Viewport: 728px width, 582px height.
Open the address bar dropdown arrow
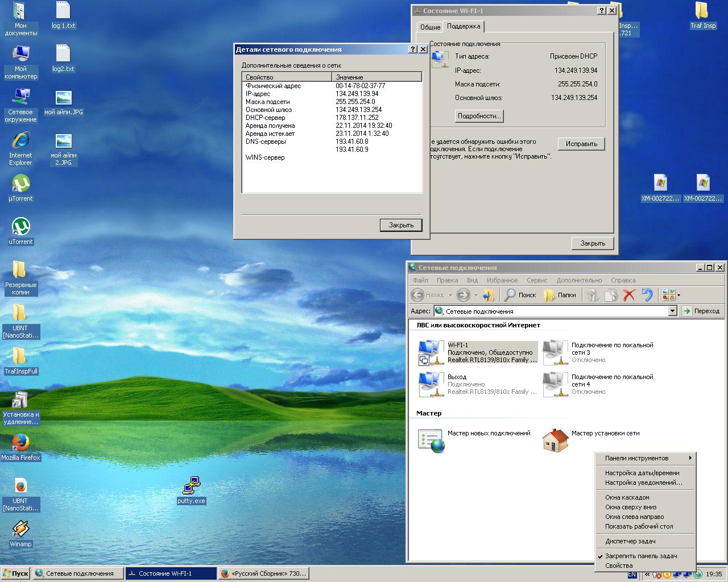pyautogui.click(x=672, y=311)
